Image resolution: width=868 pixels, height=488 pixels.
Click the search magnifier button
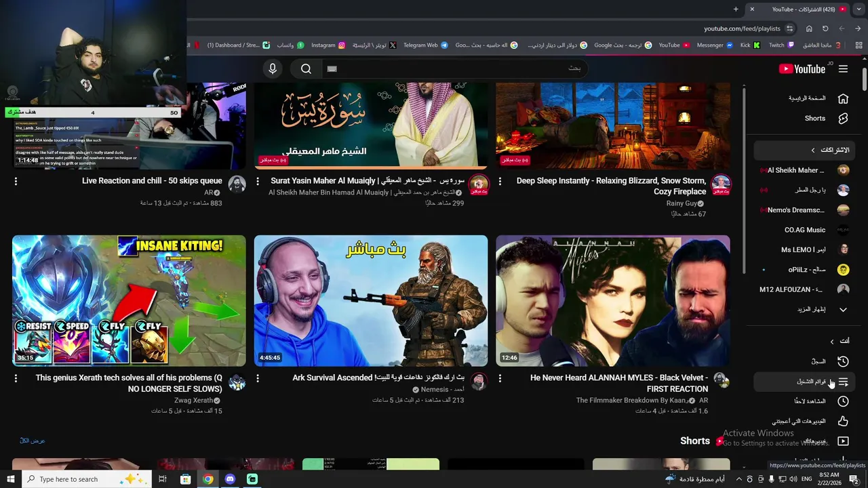[x=306, y=68]
